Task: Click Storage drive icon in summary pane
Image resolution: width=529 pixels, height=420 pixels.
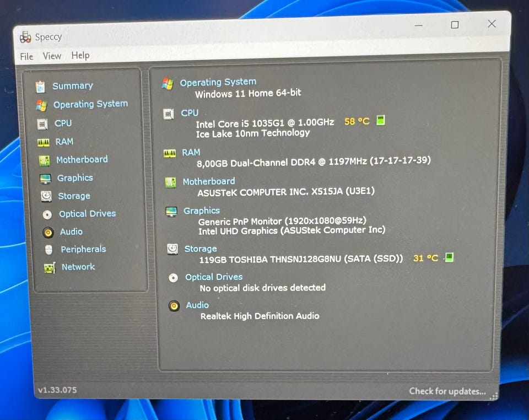Action: pos(172,249)
